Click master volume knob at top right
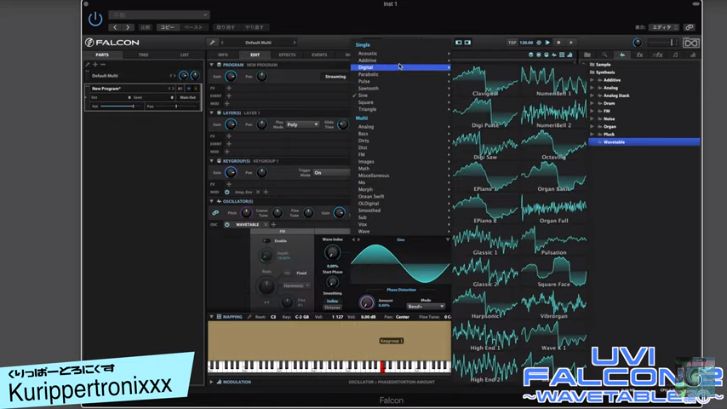Screen dimensions: 727x409 coord(638,43)
